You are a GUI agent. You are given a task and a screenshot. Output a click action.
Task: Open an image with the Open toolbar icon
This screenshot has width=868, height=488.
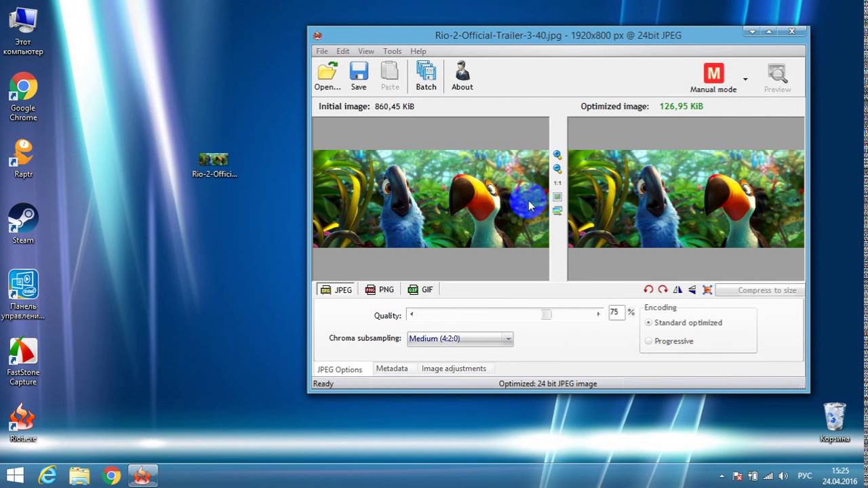tap(328, 75)
